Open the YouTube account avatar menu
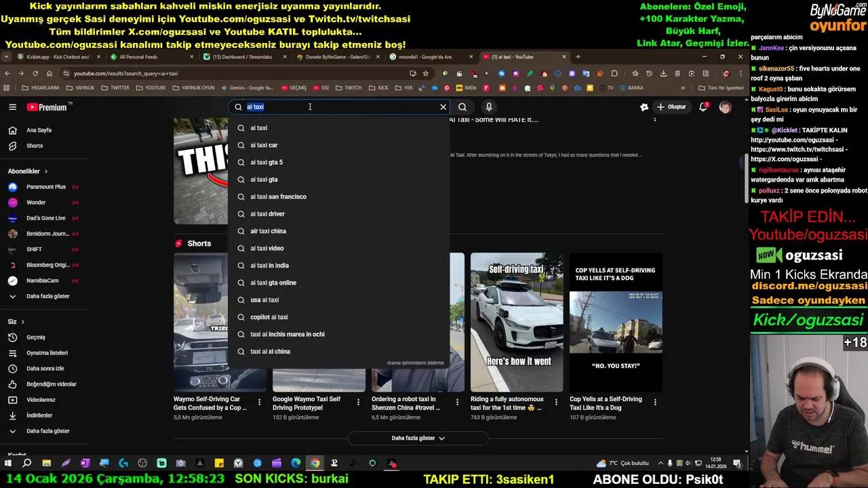This screenshot has height=488, width=868. [725, 107]
